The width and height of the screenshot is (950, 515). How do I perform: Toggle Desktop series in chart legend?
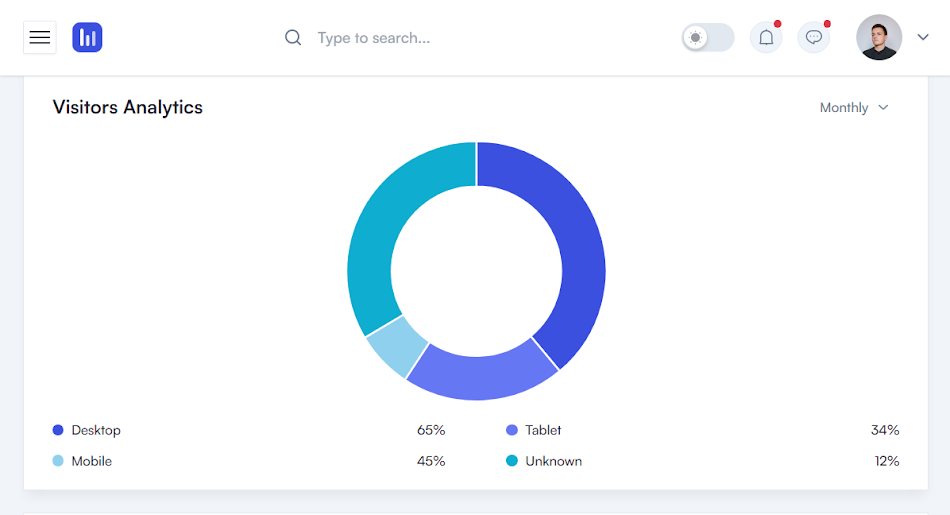click(95, 430)
